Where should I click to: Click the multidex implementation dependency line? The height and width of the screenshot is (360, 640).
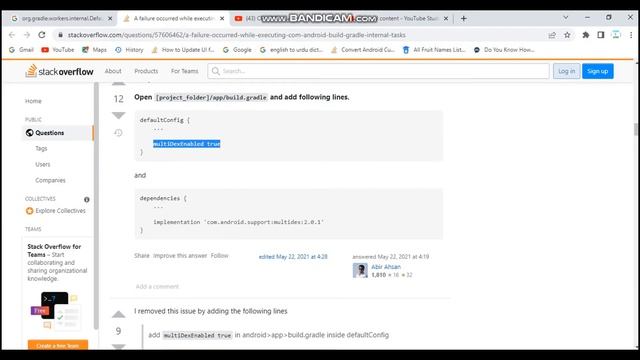pyautogui.click(x=238, y=222)
